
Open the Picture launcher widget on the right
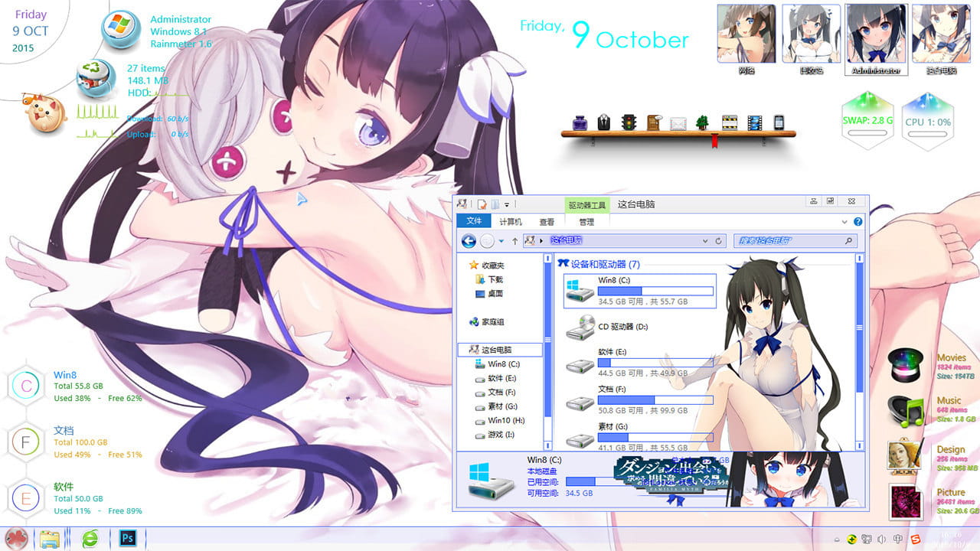pyautogui.click(x=906, y=503)
